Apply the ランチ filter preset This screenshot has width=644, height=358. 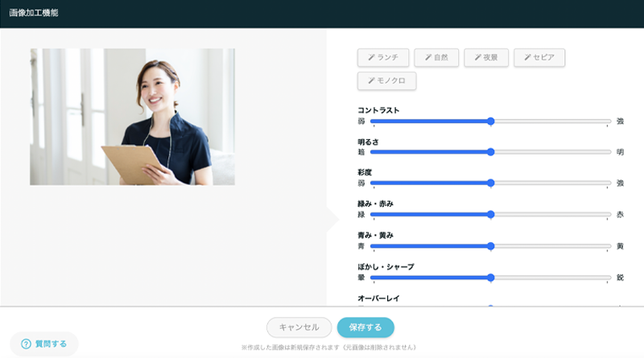click(383, 58)
